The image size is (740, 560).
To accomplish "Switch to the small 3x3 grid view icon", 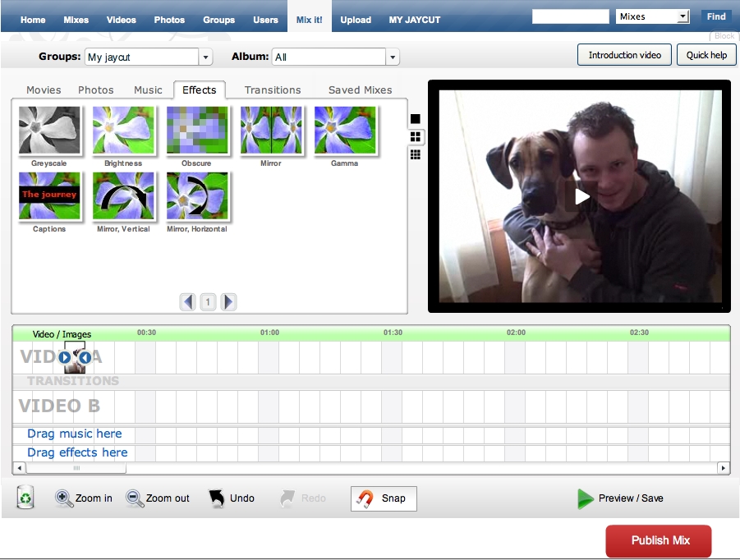I will point(416,154).
